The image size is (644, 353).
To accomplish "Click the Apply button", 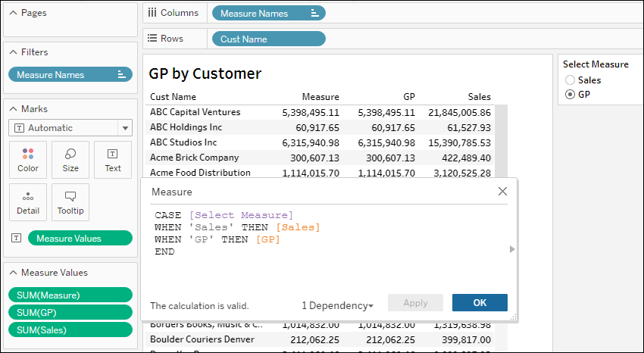I will coord(415,303).
